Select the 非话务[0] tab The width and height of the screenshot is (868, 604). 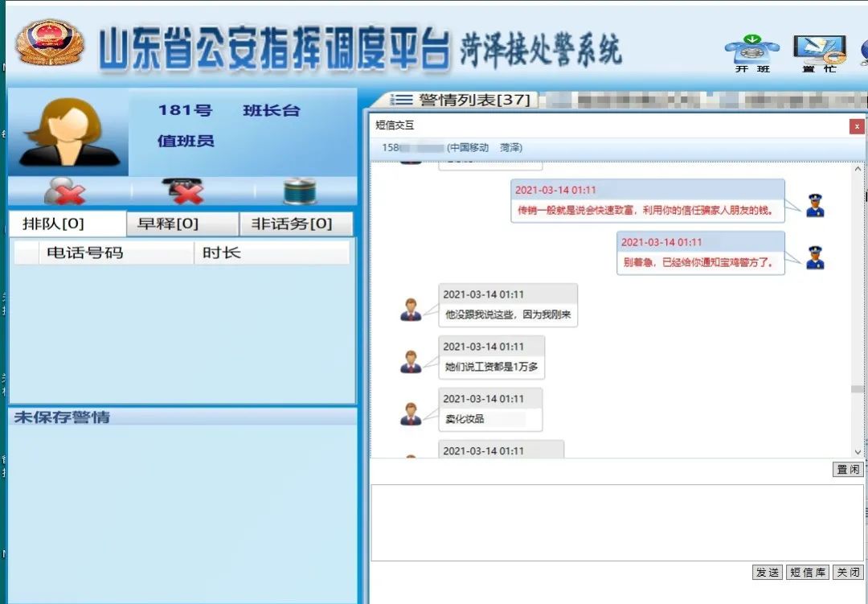pyautogui.click(x=297, y=224)
